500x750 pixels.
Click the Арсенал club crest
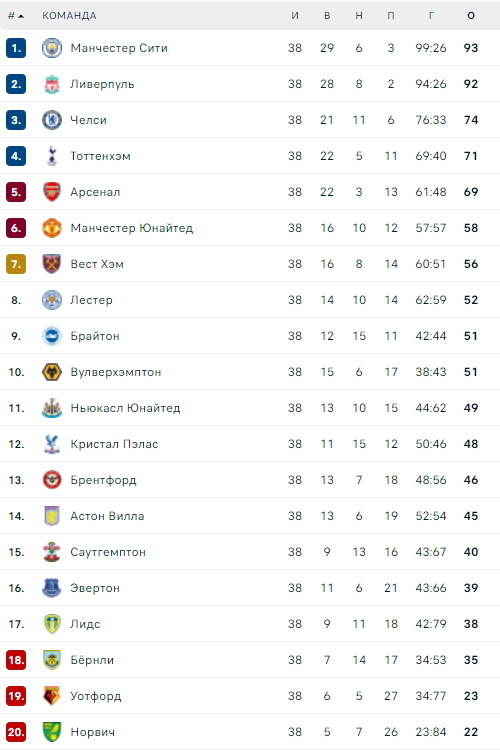click(x=52, y=192)
